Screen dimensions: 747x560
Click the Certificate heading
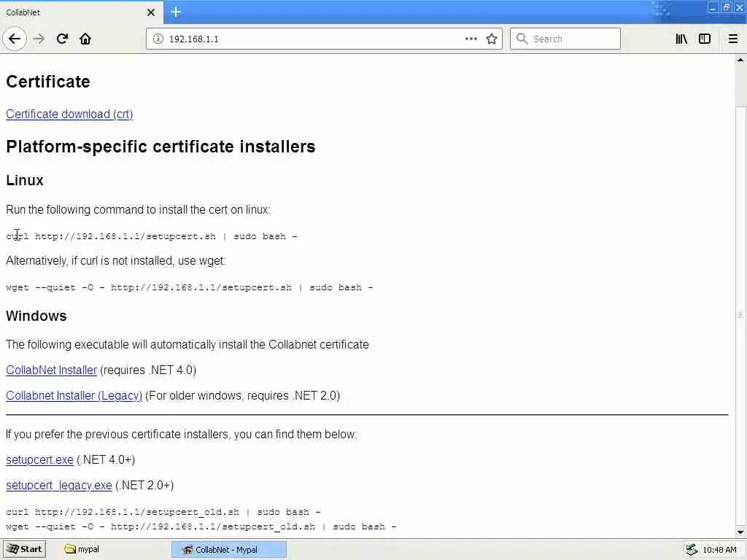(x=48, y=82)
